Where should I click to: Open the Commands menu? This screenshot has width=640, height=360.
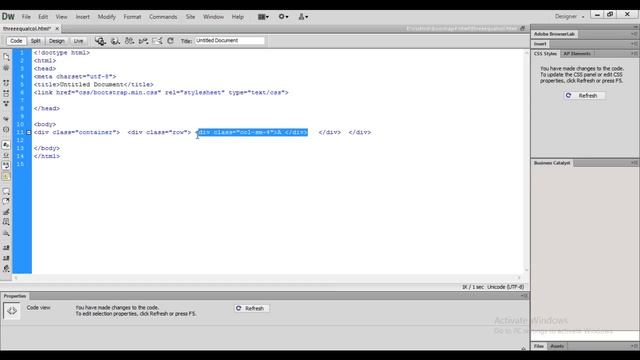(163, 17)
